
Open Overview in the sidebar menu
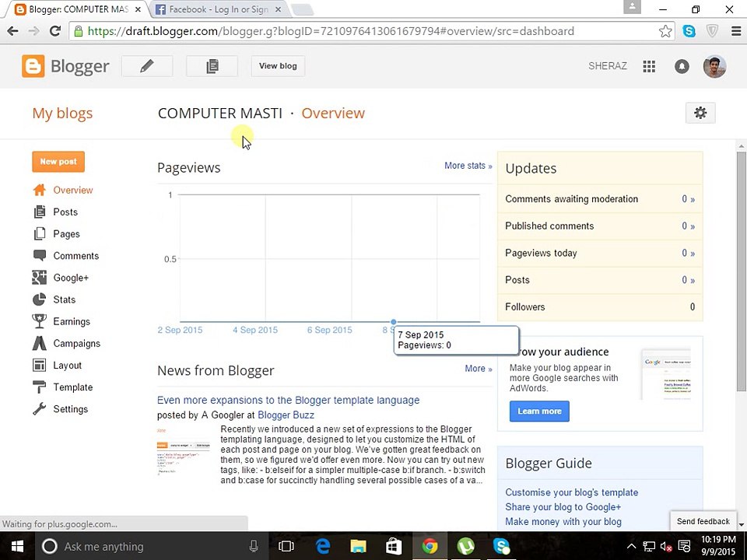coord(73,190)
